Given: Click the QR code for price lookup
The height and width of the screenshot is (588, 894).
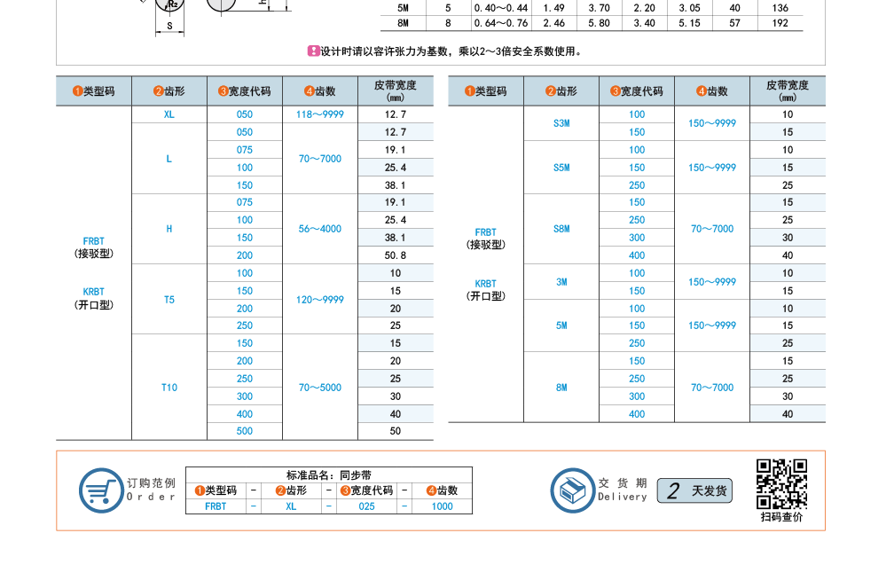Looking at the screenshot, I should pyautogui.click(x=781, y=482).
